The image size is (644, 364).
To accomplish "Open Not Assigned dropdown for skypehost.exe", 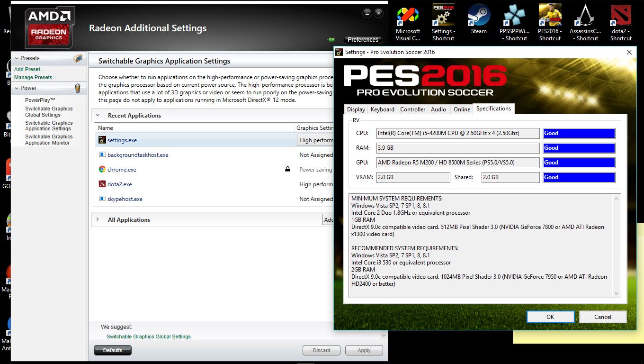I will pyautogui.click(x=316, y=199).
